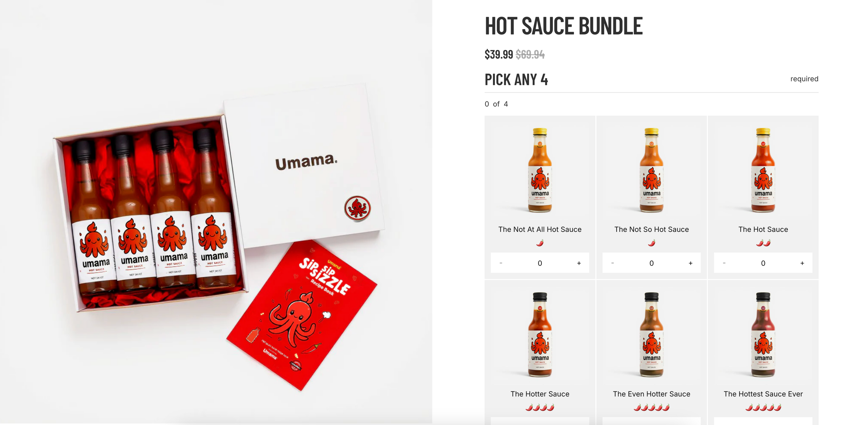Decrease quantity of The Not At All Hot Sauce
868x425 pixels.
click(501, 263)
